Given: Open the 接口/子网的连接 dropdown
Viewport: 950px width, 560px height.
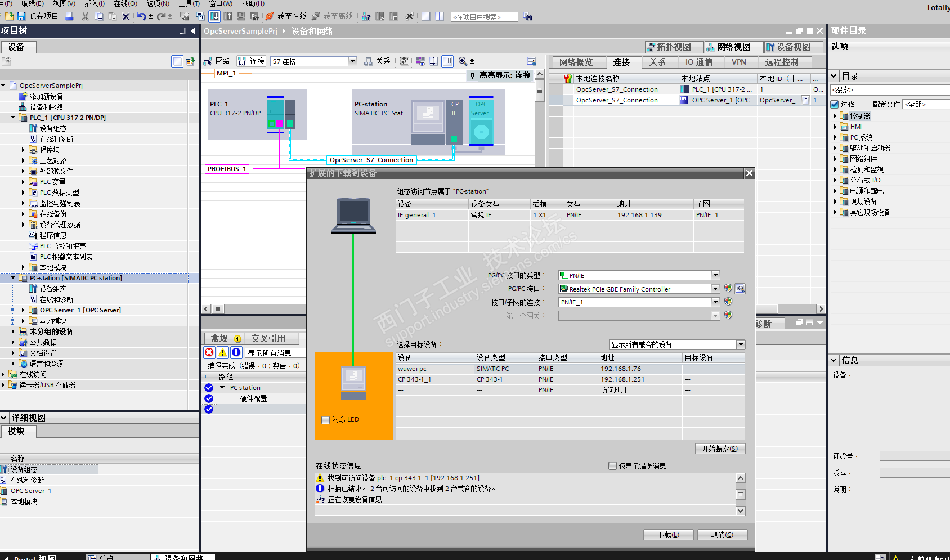Looking at the screenshot, I should (715, 302).
